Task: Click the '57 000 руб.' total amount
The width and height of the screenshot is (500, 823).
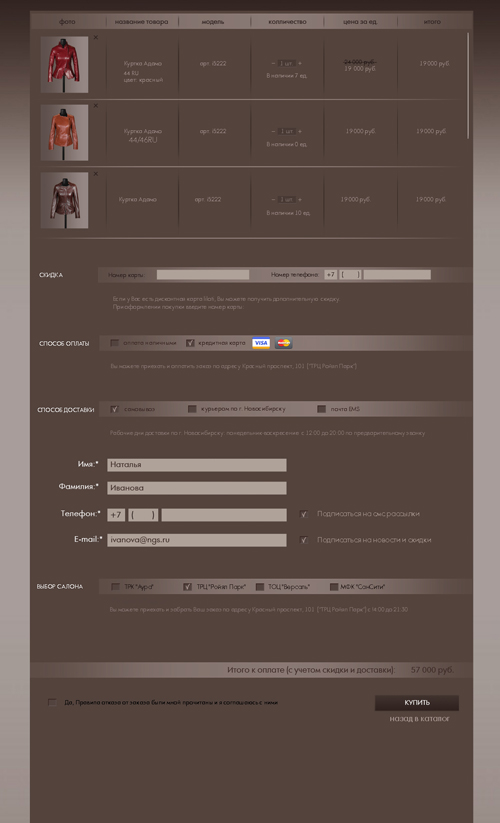Action: pyautogui.click(x=432, y=670)
